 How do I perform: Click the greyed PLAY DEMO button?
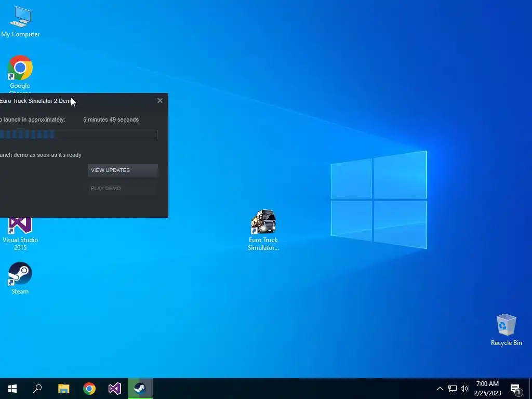point(123,188)
